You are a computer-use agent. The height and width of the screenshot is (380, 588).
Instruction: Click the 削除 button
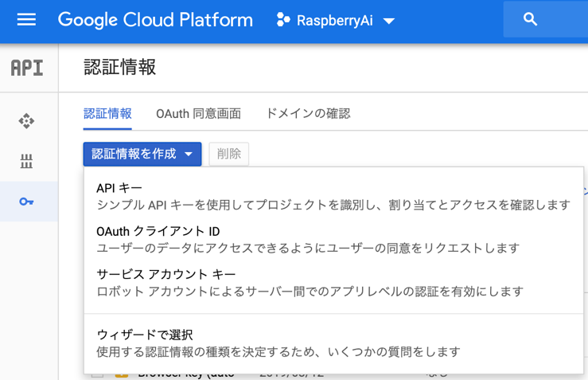tap(228, 154)
